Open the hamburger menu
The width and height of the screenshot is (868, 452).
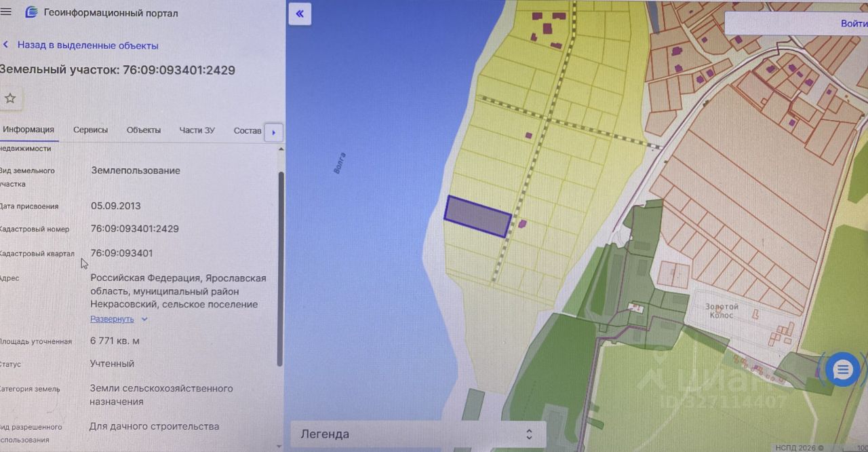pos(6,12)
